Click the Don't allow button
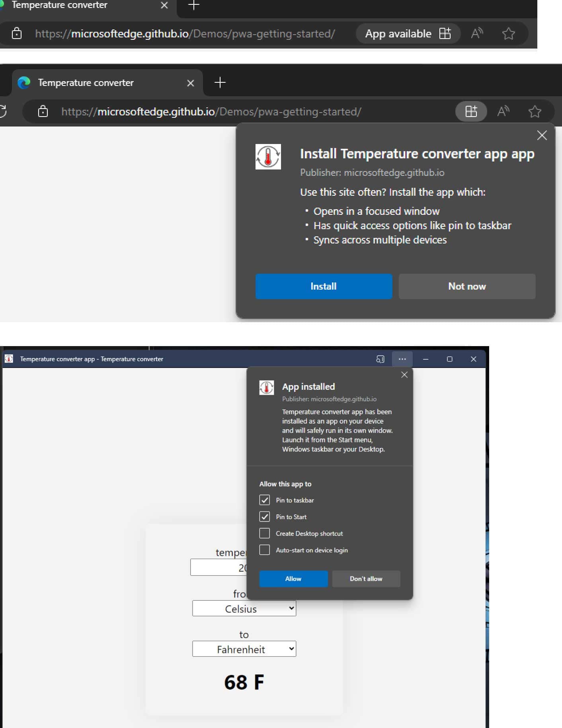The height and width of the screenshot is (728, 562). pyautogui.click(x=366, y=578)
